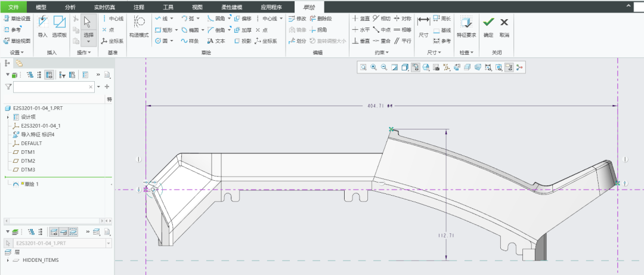
Task: Click the refit zoom icon in graphics toolbar
Action: [x=364, y=67]
